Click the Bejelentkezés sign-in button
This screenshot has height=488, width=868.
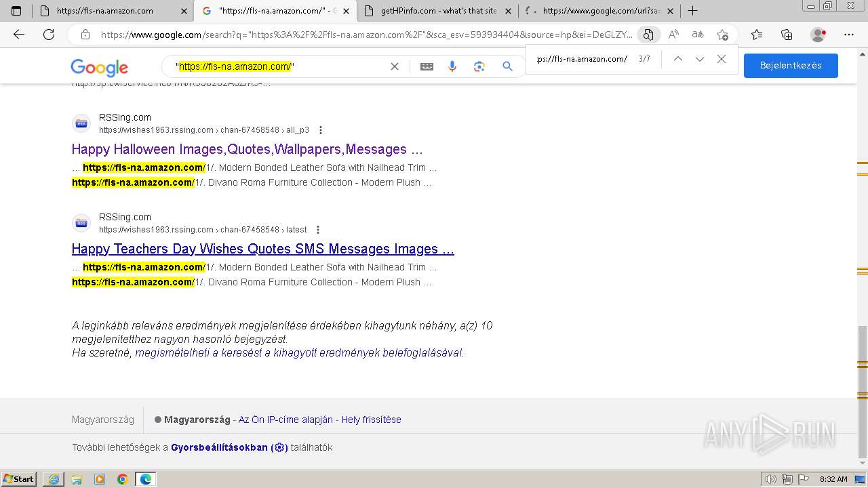pos(791,66)
